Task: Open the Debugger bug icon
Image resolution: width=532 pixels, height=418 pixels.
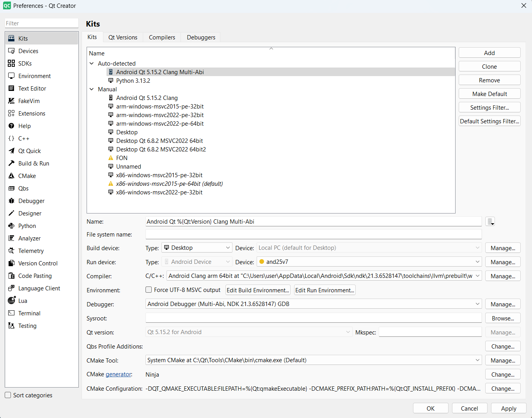Action: coord(11,201)
